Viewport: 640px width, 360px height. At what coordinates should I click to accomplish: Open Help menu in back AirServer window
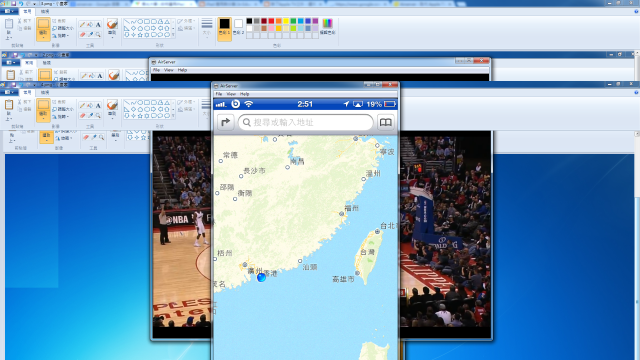click(x=182, y=70)
